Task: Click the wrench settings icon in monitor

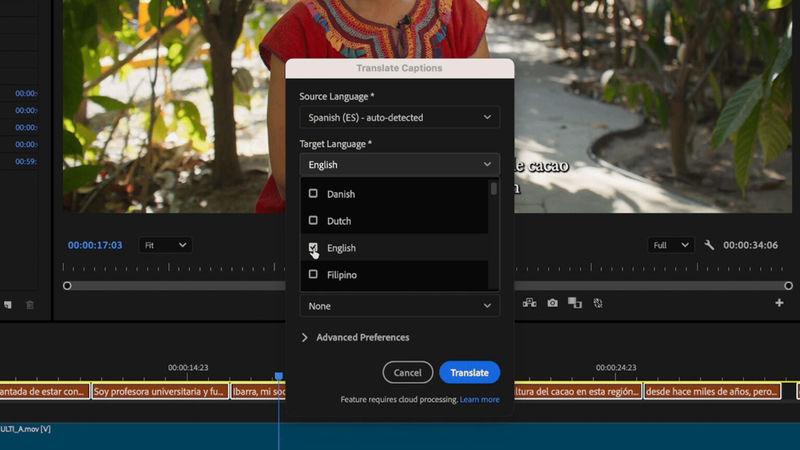Action: tap(709, 245)
